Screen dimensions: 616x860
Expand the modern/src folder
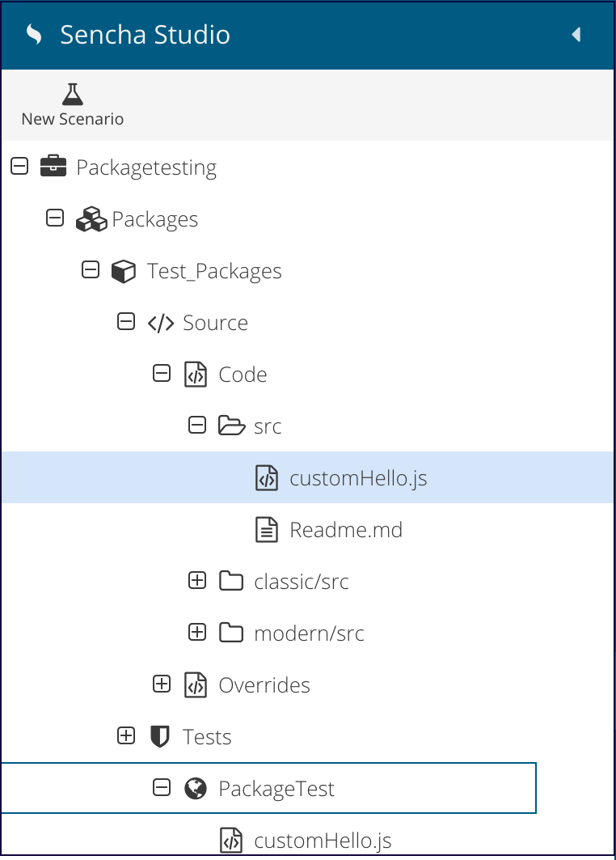pyautogui.click(x=197, y=632)
